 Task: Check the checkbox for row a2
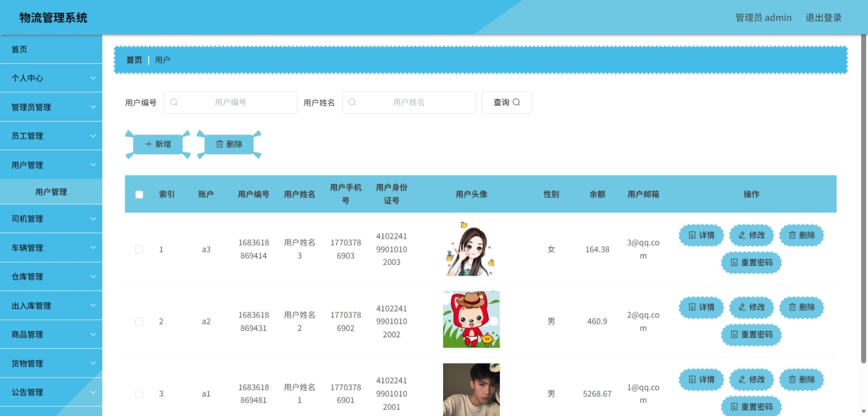coord(139,321)
